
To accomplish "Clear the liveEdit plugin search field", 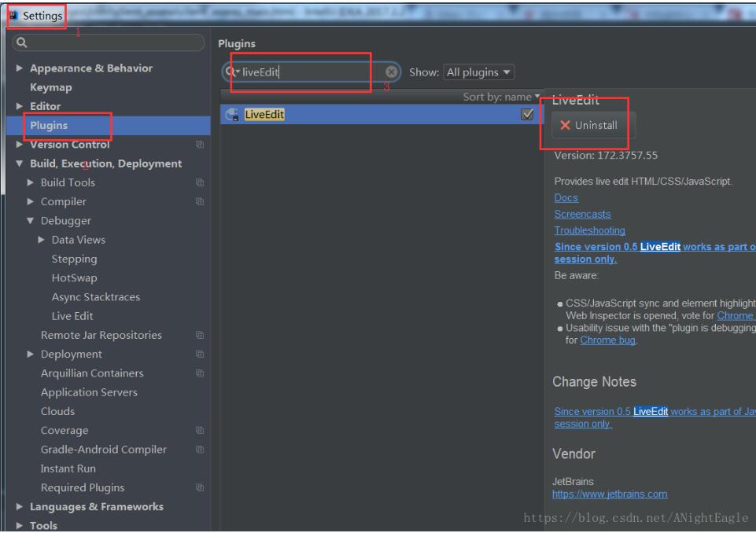I will point(391,72).
